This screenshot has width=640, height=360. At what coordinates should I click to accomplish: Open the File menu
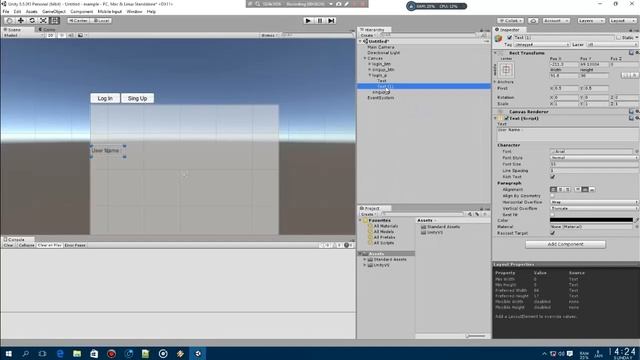(x=6, y=11)
